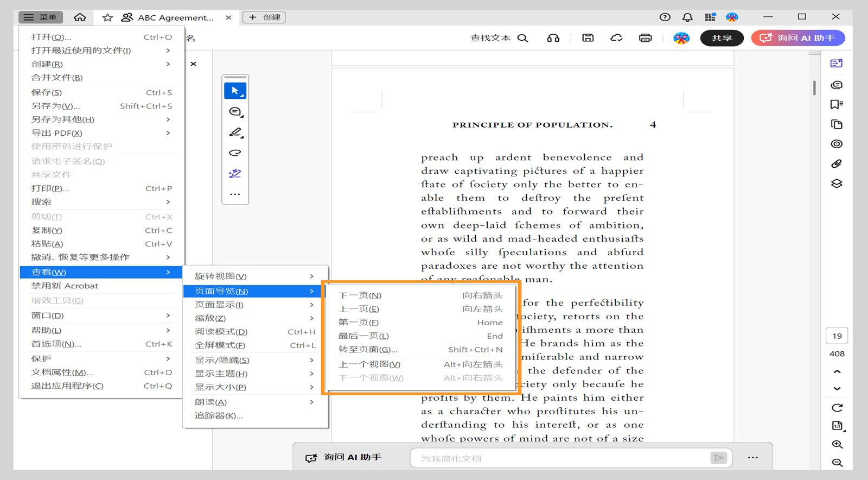
Task: Select 首选项(N)... in main menu
Action: point(101,344)
